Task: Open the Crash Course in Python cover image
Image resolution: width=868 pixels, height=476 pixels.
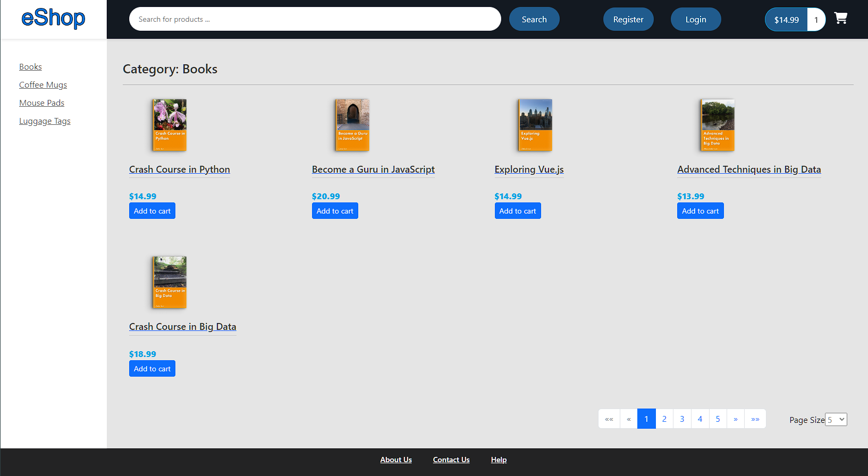Action: click(170, 125)
